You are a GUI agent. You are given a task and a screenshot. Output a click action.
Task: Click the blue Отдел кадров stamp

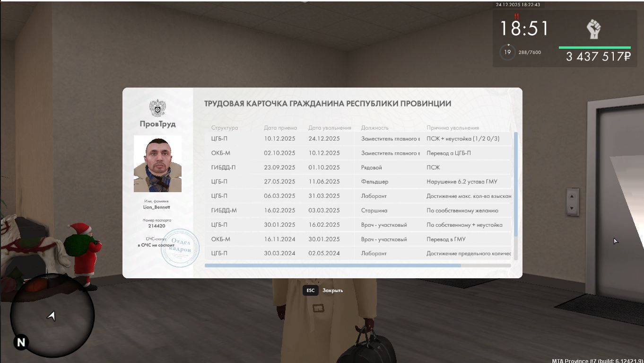point(180,248)
